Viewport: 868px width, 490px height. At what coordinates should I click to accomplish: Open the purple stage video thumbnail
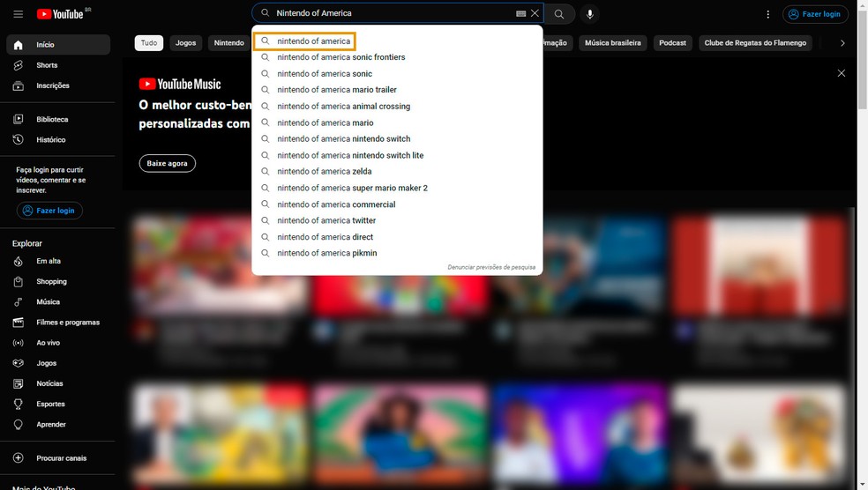pos(579,433)
